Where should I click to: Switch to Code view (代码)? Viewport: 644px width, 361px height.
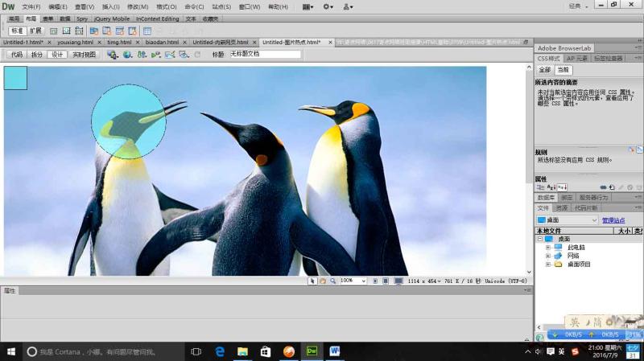point(15,55)
